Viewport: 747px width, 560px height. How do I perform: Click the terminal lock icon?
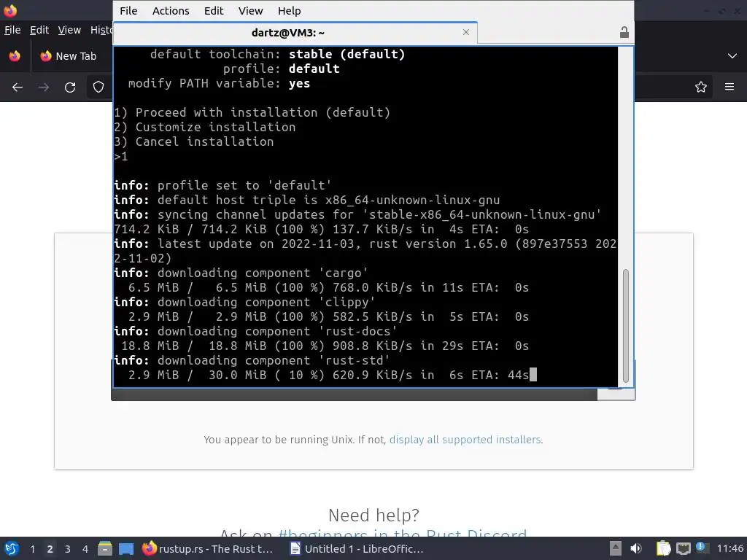coord(624,32)
